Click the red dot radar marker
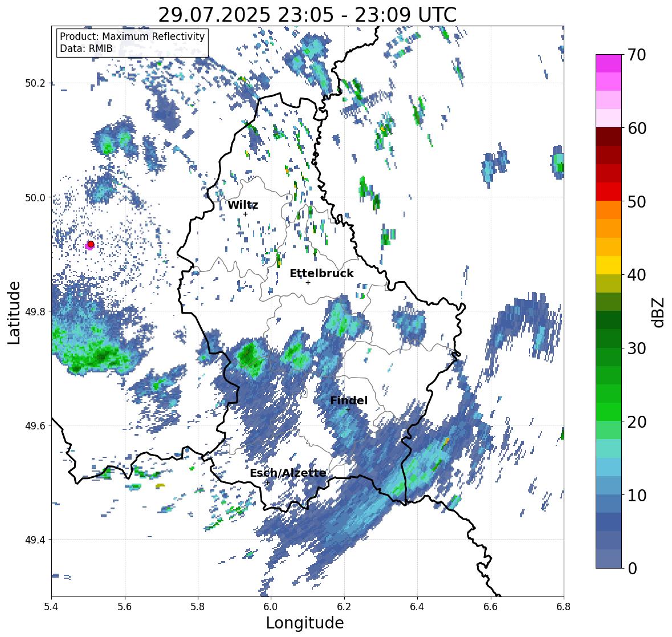This screenshot has height=637, width=672. pos(91,244)
